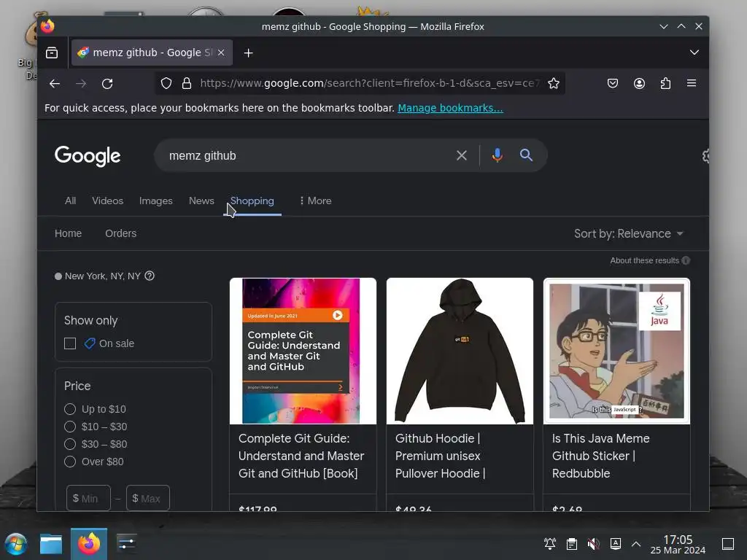Open the Firefox View icon

[52, 52]
